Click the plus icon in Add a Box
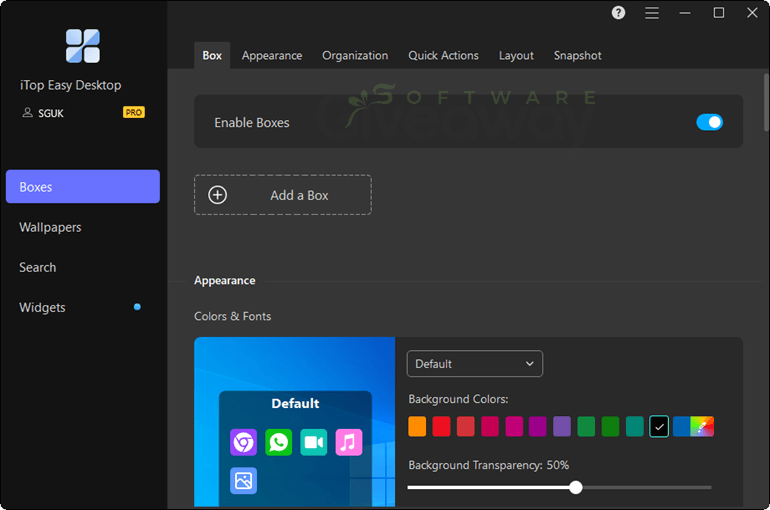Image resolution: width=770 pixels, height=510 pixels. [218, 195]
